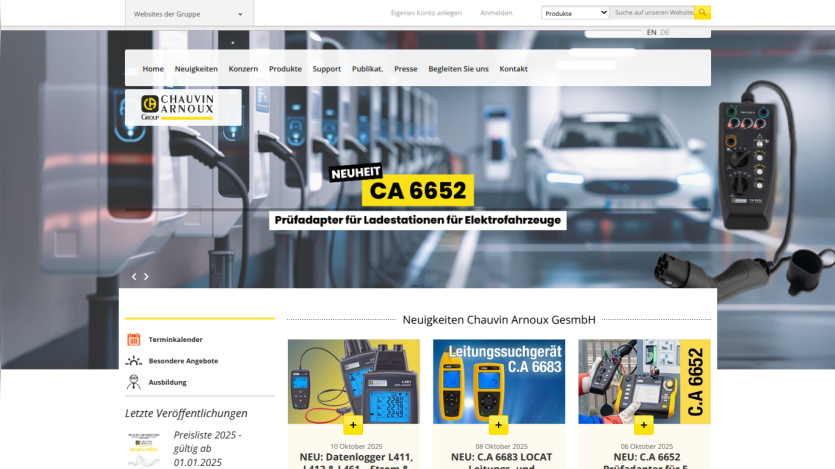835x469 pixels.
Task: Click plus button under Datenlogger L411 card
Action: click(x=353, y=425)
